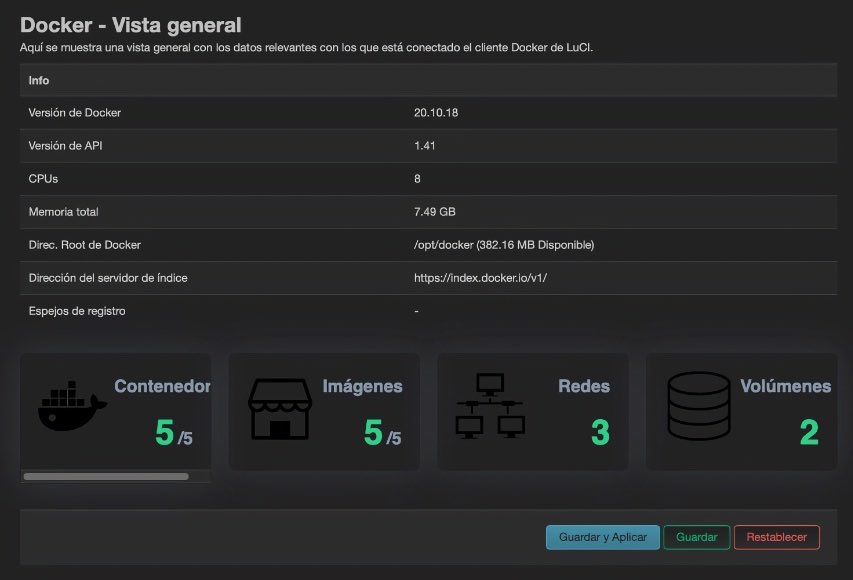This screenshot has width=853, height=580.
Task: Click the Docker whale container icon
Action: tap(72, 406)
